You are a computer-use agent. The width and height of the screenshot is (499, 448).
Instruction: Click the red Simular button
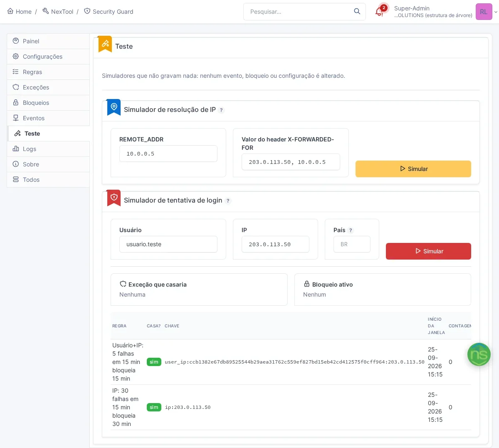[428, 251]
